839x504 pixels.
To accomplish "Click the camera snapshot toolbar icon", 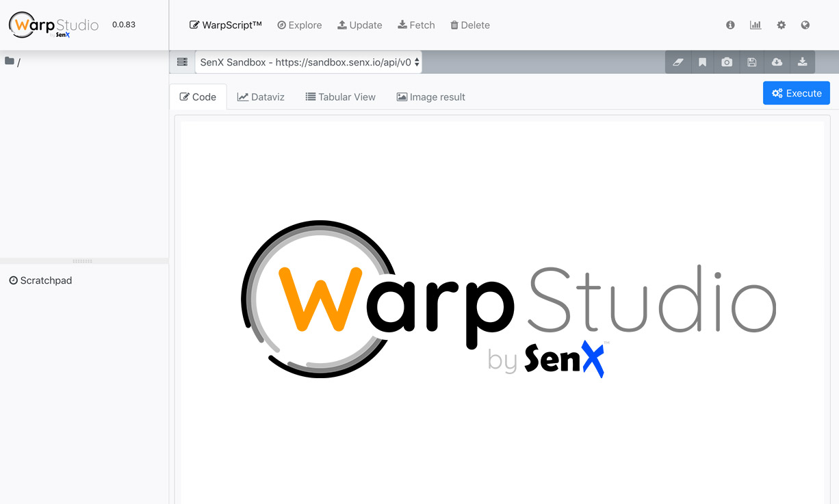I will click(x=727, y=62).
